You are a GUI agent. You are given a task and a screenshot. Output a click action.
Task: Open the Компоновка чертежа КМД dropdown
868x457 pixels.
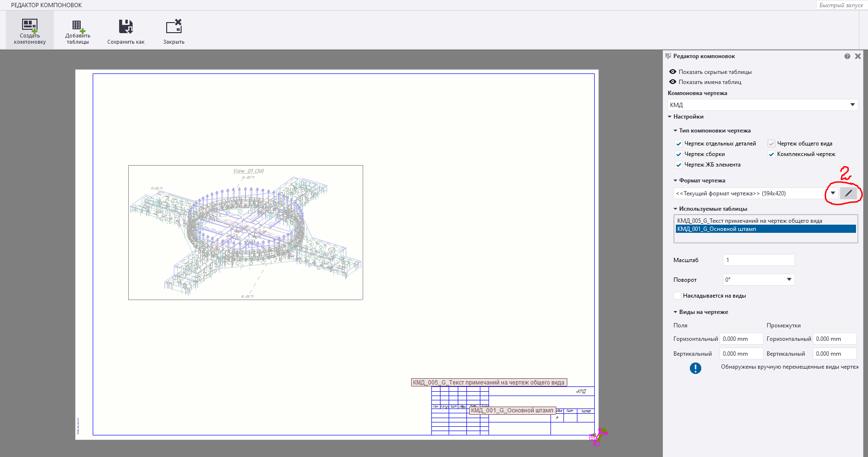coord(853,105)
